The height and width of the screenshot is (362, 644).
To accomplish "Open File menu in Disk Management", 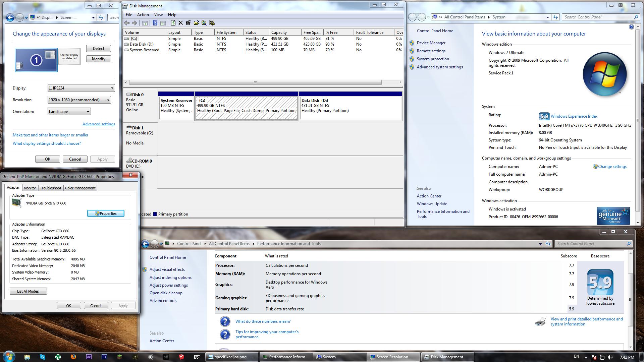I will (x=129, y=15).
